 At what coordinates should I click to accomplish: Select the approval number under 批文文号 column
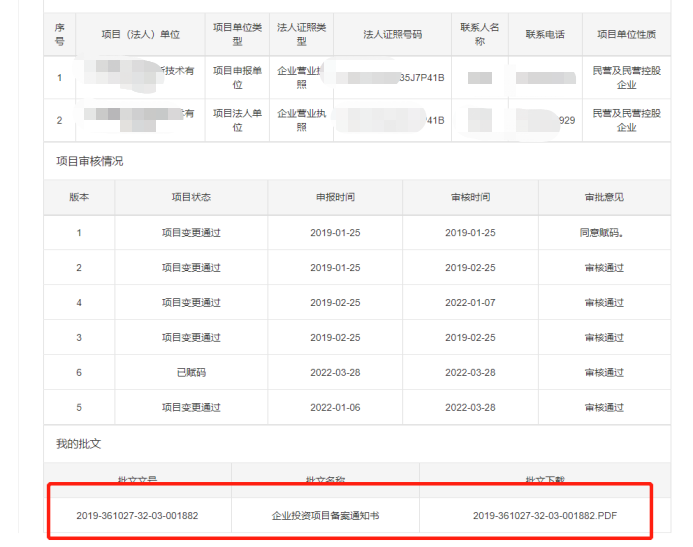pos(137,516)
